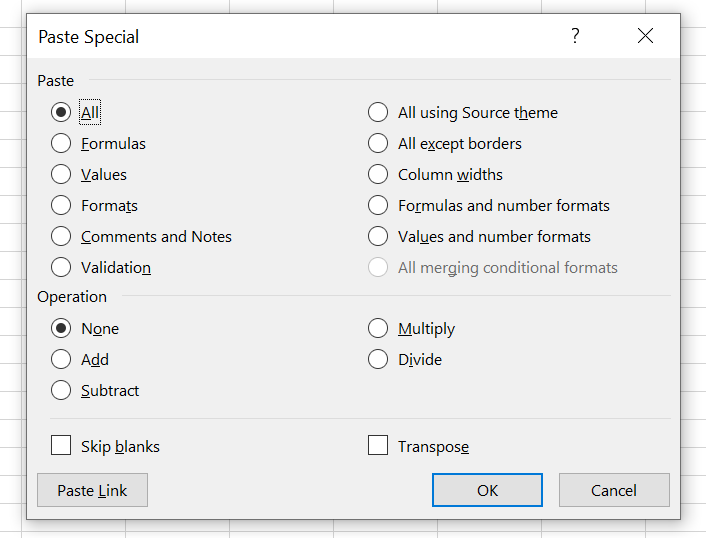The width and height of the screenshot is (706, 538).
Task: Enable Skip blanks checkbox
Action: tap(62, 446)
